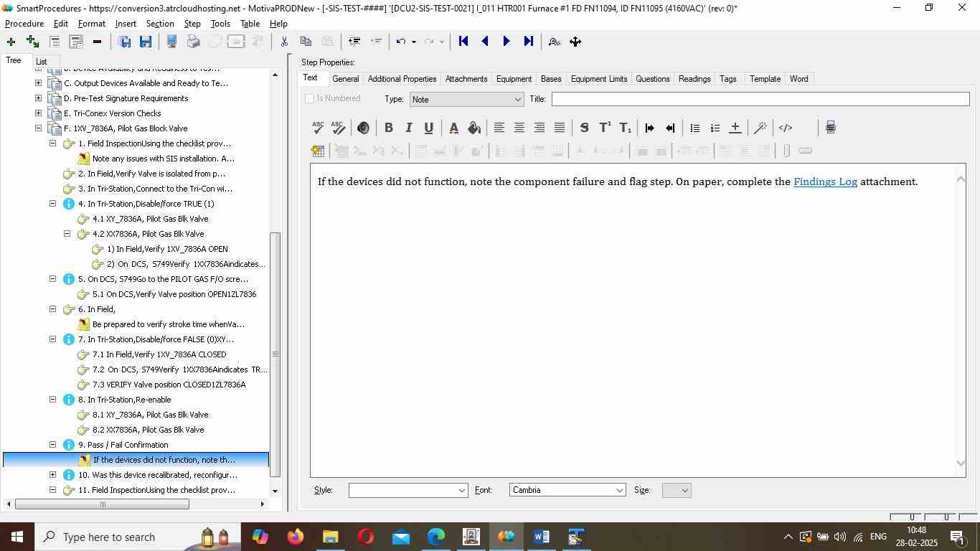980x551 pixels.
Task: Save the procedure with the floppy disk icon
Action: pyautogui.click(x=146, y=42)
